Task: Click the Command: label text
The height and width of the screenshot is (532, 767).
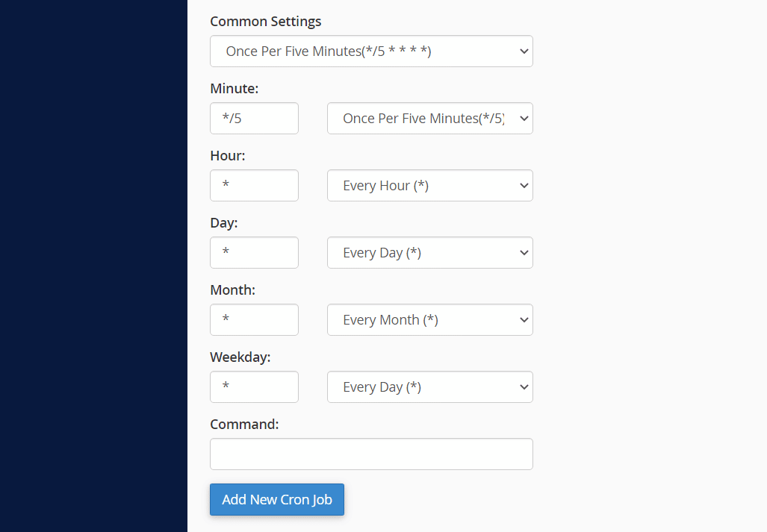Action: coord(244,425)
